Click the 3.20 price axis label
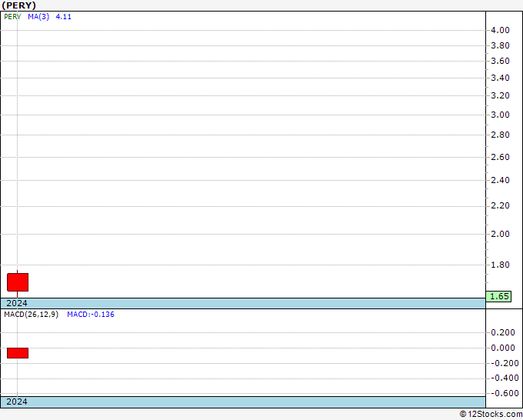 (x=500, y=95)
